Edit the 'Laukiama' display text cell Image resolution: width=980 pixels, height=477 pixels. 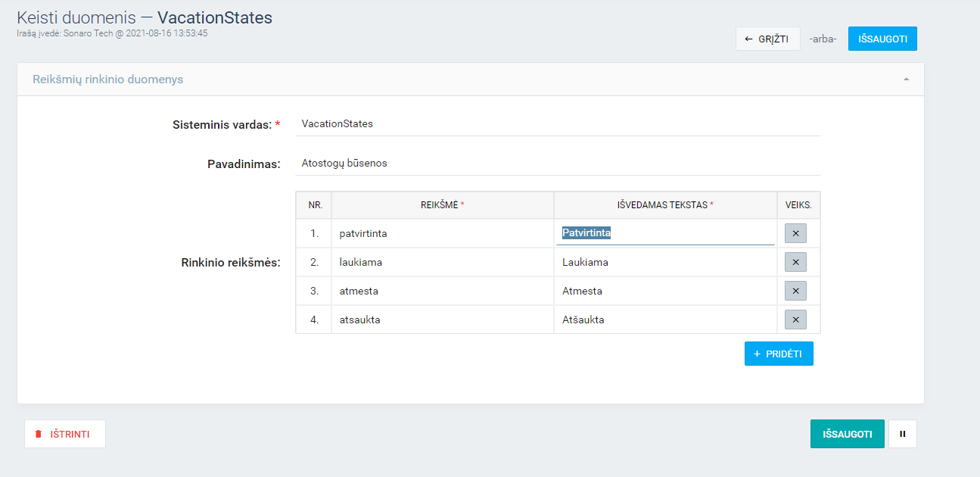pyautogui.click(x=664, y=262)
